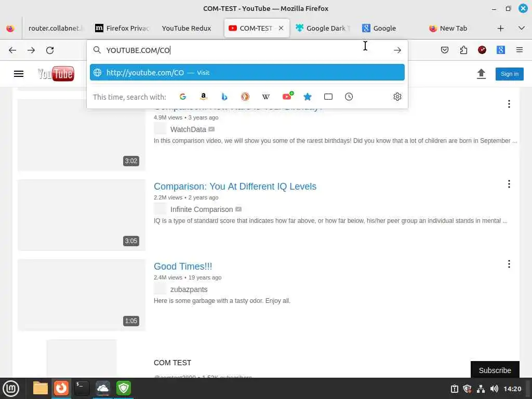Viewport: 532px width, 399px height.
Task: Open the WatchData channel link
Action: click(x=188, y=129)
